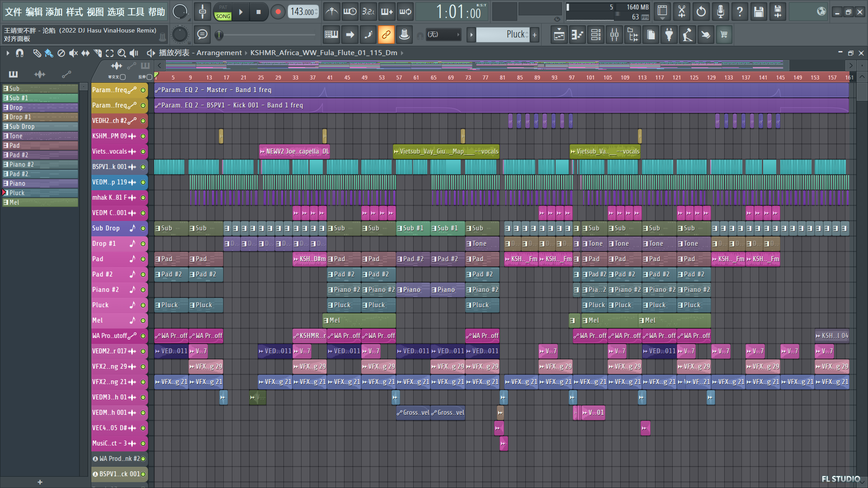Select the paint brush tool in playlist
The width and height of the screenshot is (868, 488).
(x=49, y=53)
